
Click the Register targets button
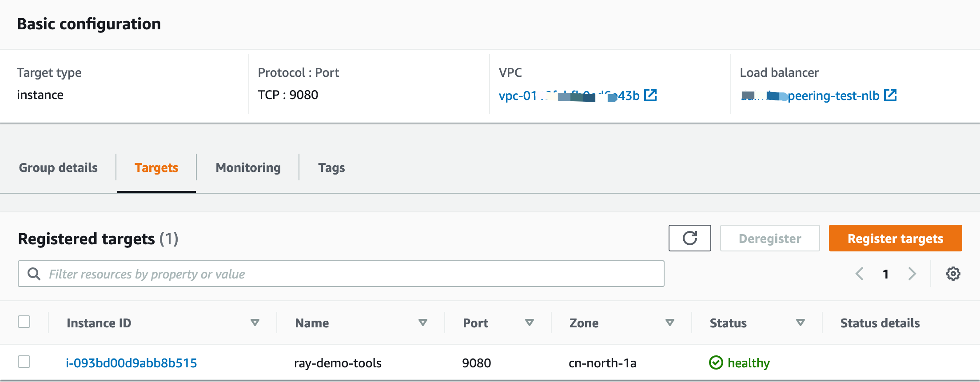pyautogui.click(x=895, y=238)
